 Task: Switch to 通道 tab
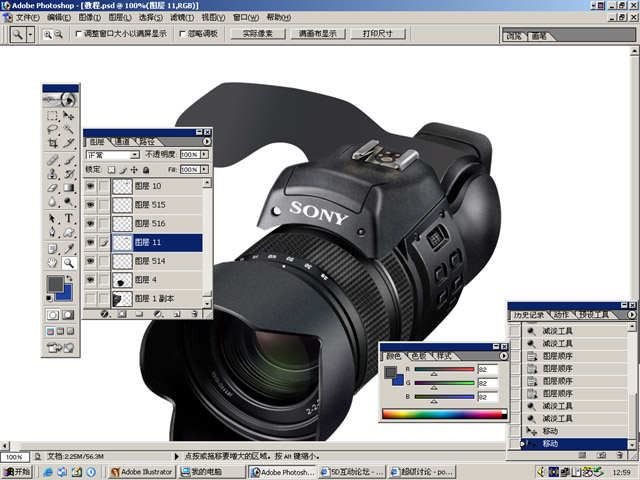[x=122, y=142]
